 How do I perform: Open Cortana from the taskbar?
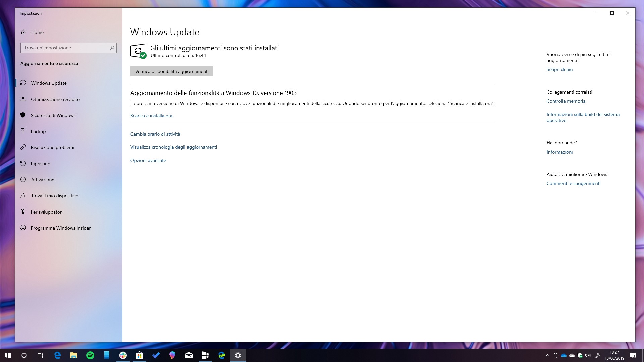[x=24, y=355]
